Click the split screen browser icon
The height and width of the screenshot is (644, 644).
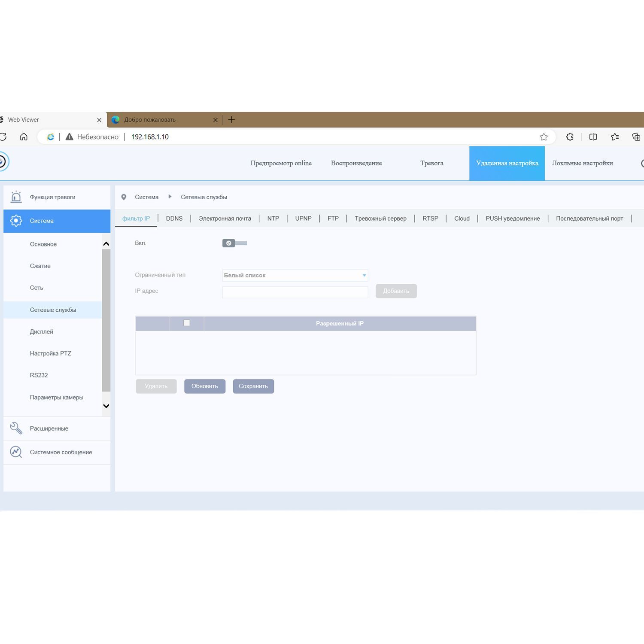[593, 137]
